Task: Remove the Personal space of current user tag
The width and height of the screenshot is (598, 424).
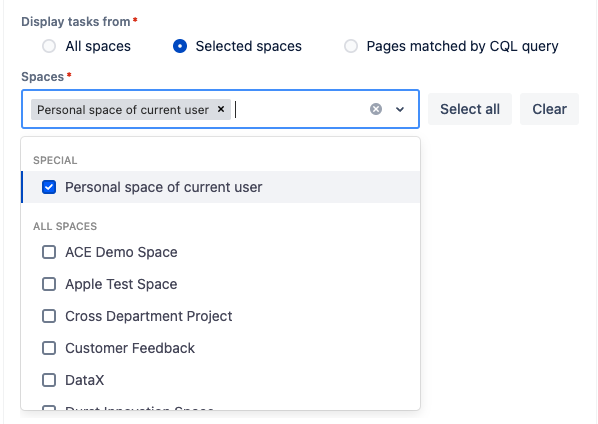Action: point(221,109)
